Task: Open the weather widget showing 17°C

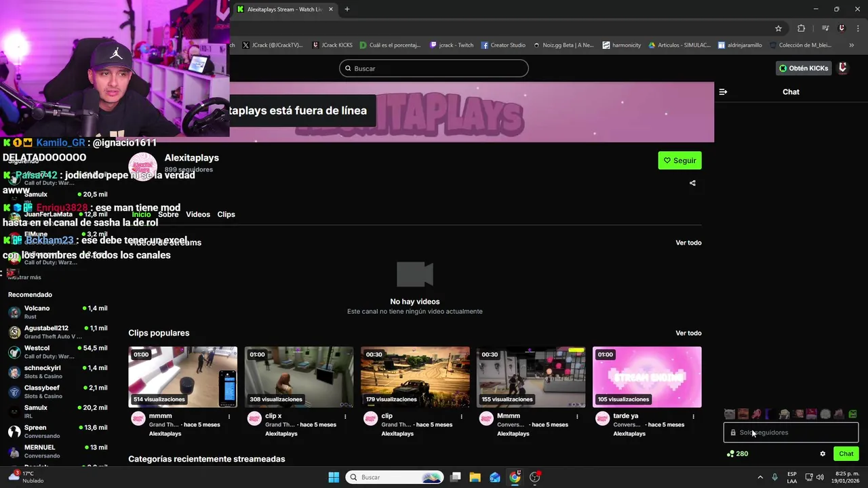Action: point(26,477)
